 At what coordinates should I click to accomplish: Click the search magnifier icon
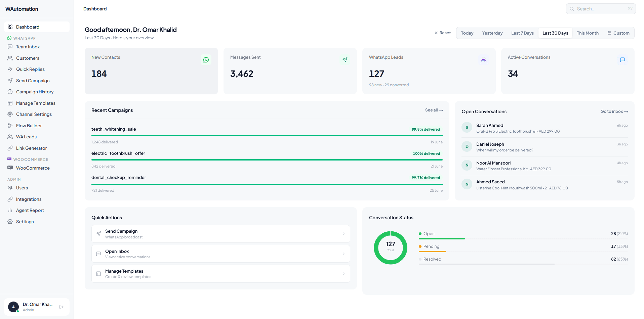(572, 9)
